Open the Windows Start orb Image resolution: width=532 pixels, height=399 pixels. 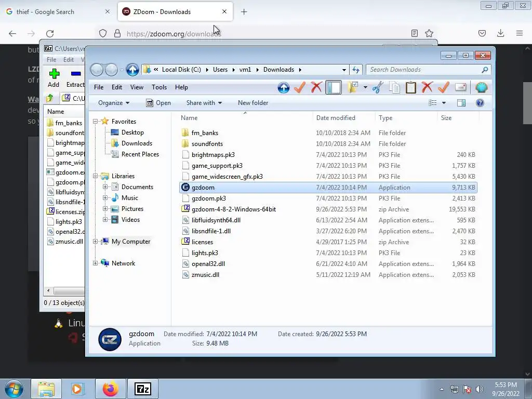pos(14,389)
